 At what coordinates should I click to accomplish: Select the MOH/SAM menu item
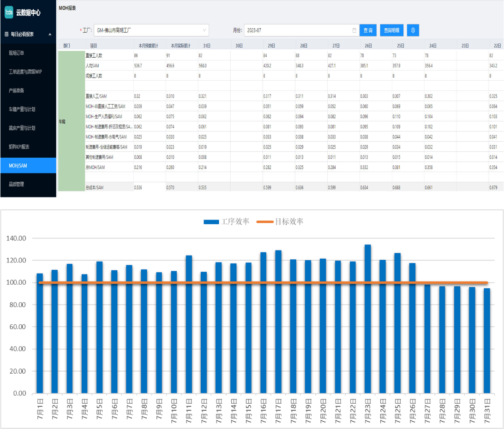(x=18, y=166)
